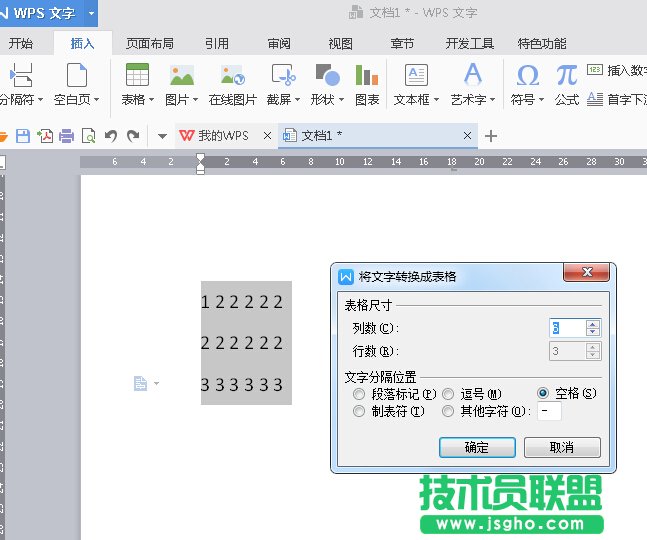Click the print icon in quick toolbar
The image size is (647, 540).
(x=67, y=136)
